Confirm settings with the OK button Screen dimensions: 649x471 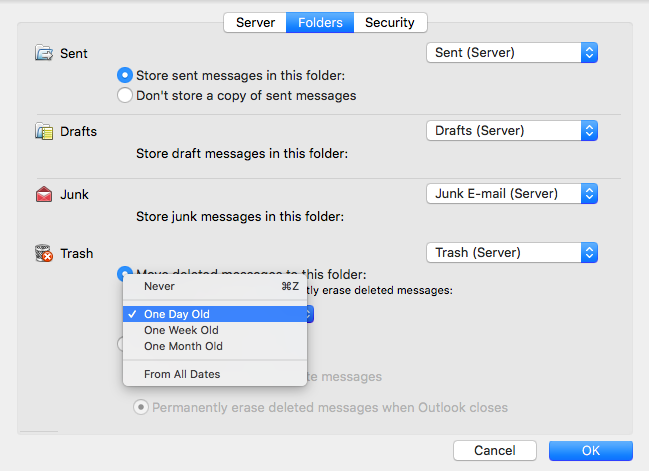coord(590,451)
